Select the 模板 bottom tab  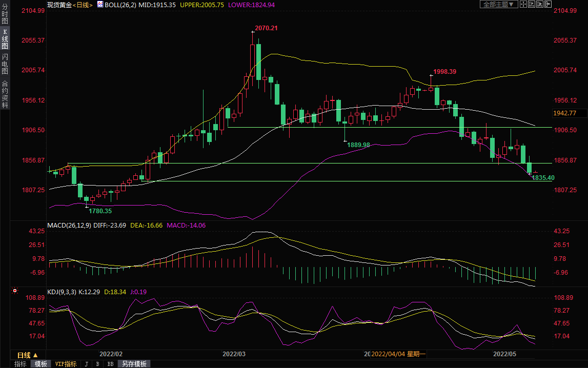(x=41, y=364)
